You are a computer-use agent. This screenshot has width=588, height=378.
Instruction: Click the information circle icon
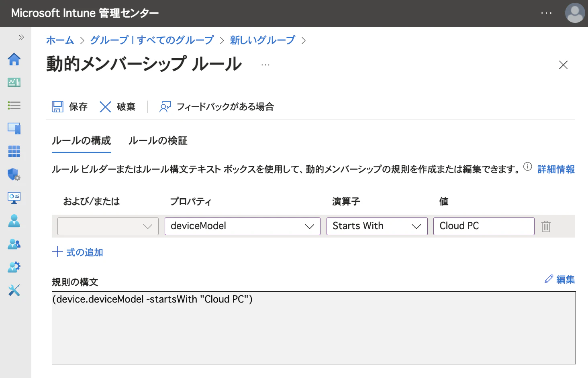[x=528, y=167]
